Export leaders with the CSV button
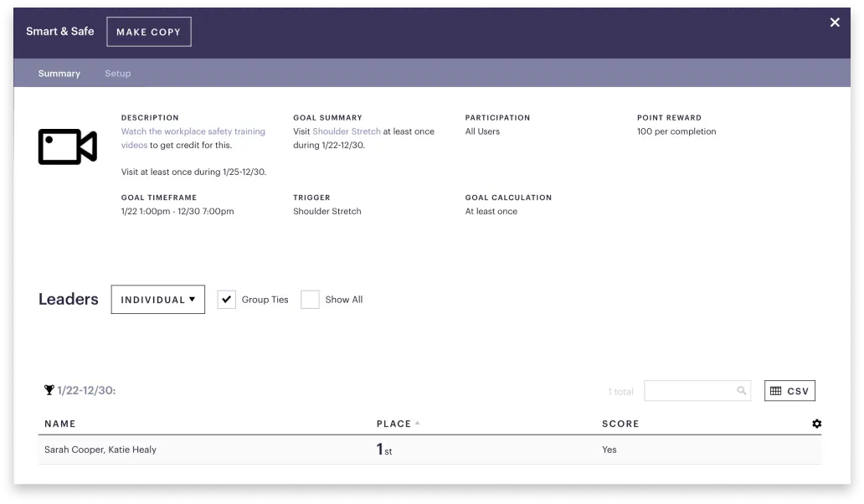 (789, 390)
